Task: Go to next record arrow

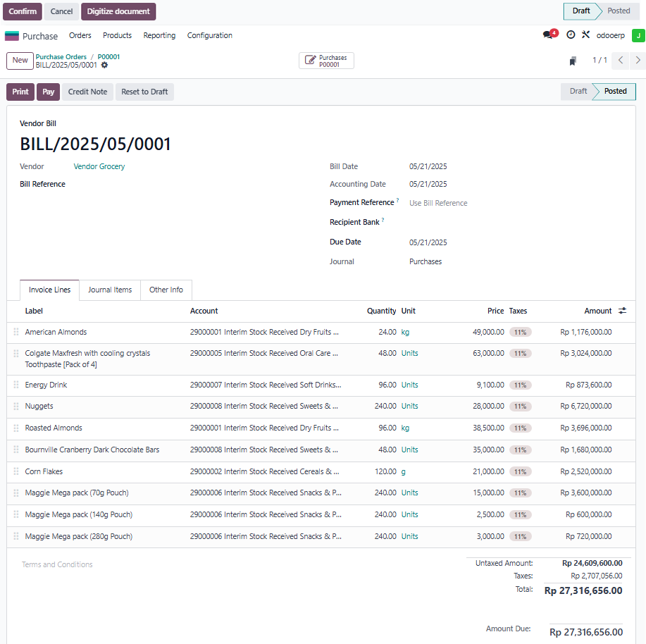Action: [638, 61]
